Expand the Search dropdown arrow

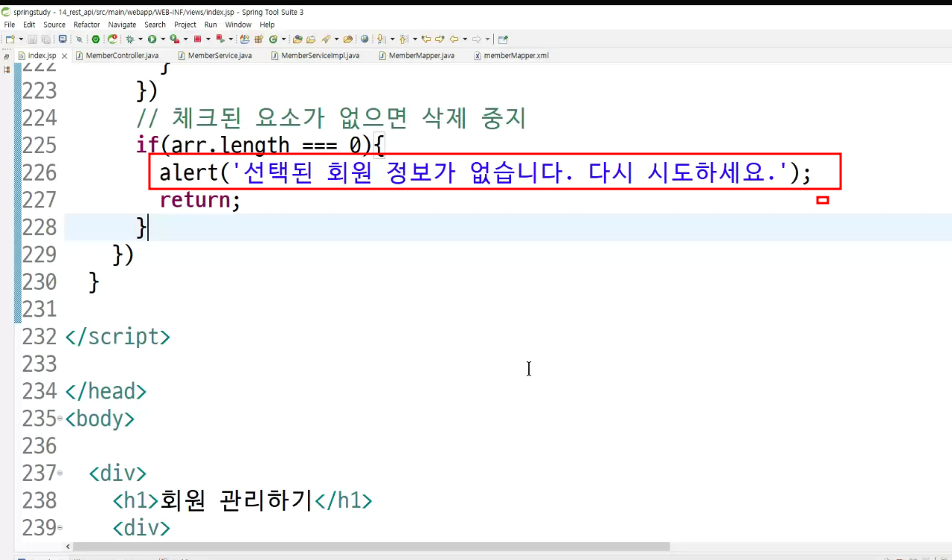[336, 39]
